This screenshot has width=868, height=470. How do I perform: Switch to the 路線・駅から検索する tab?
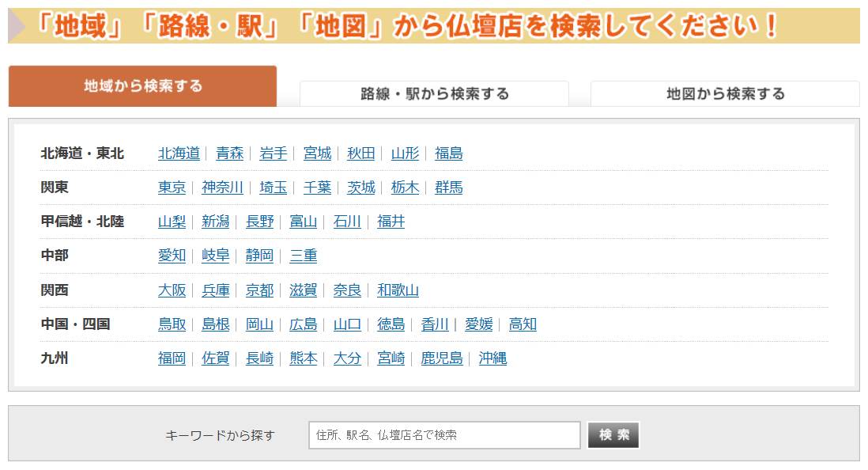point(433,93)
